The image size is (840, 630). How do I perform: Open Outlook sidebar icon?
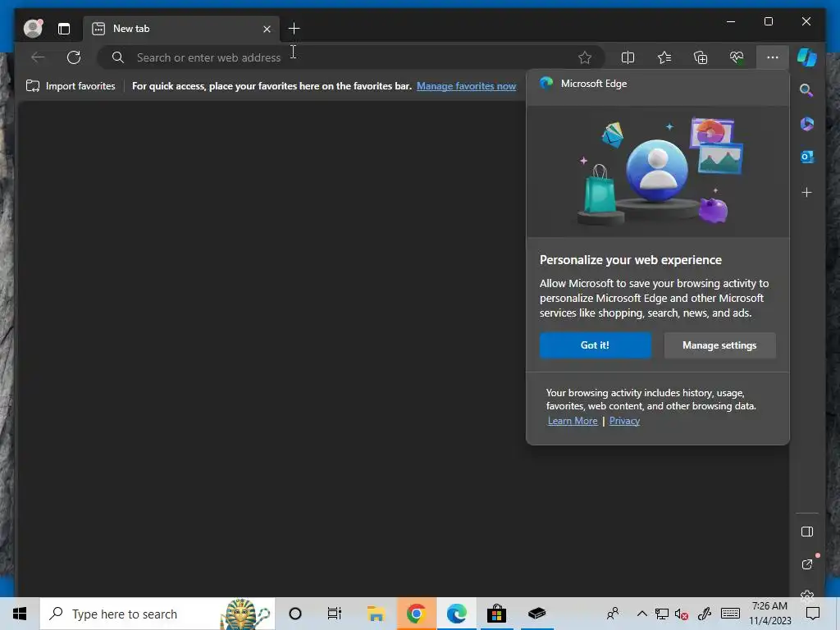point(807,157)
